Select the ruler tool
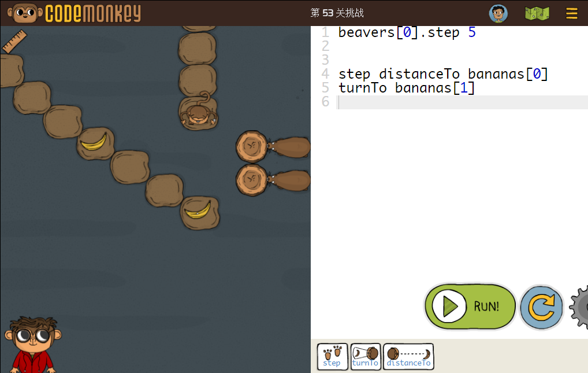This screenshot has height=373, width=588. 14,41
